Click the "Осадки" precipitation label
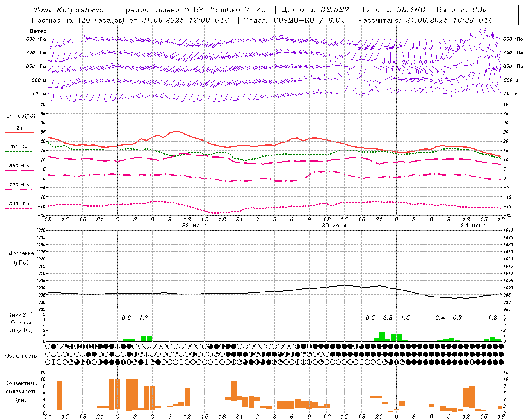 (21, 322)
